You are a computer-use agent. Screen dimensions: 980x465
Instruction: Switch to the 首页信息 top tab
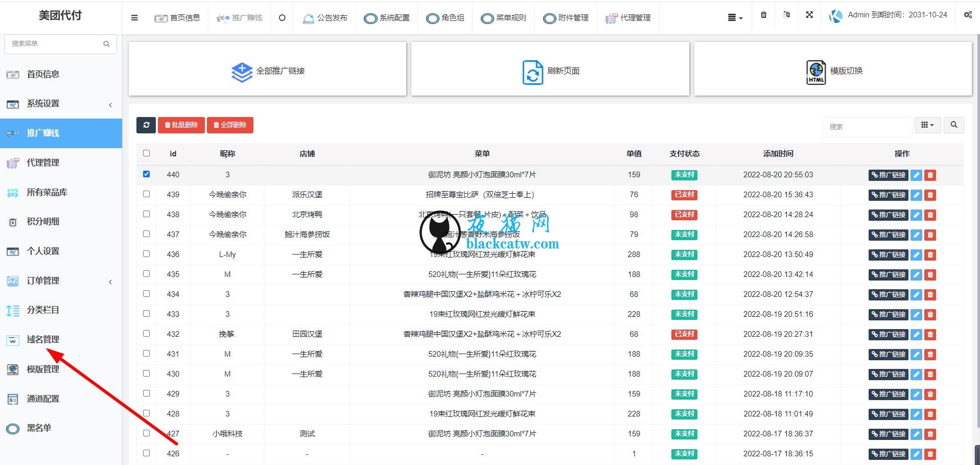tap(177, 18)
